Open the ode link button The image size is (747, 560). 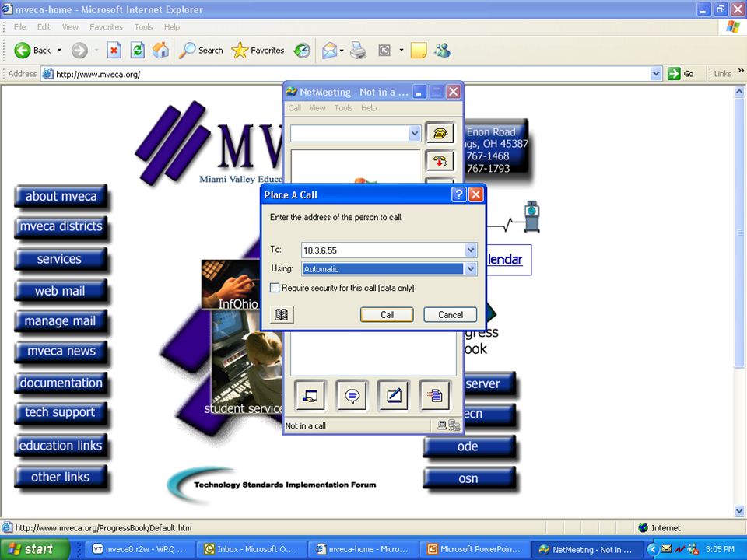469,446
